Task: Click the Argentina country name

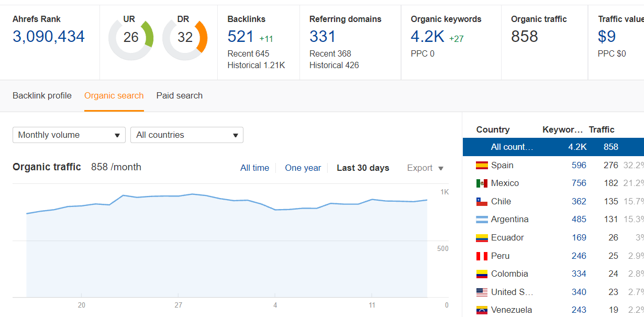Action: coord(510,219)
